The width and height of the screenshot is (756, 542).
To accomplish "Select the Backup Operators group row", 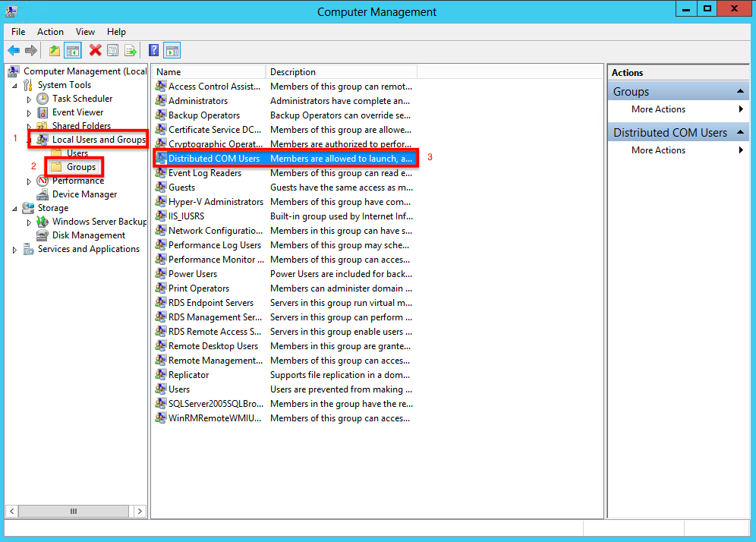I will (285, 115).
